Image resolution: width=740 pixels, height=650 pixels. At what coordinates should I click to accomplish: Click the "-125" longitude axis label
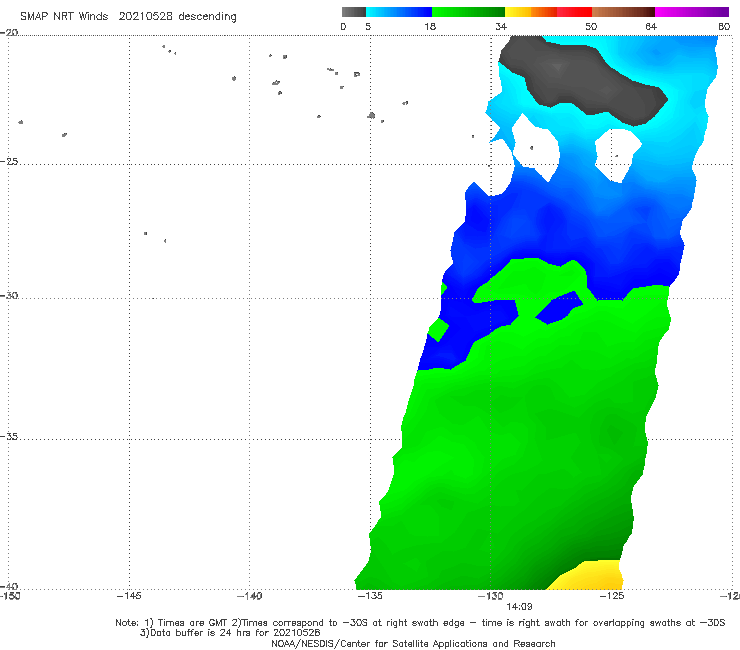(612, 596)
